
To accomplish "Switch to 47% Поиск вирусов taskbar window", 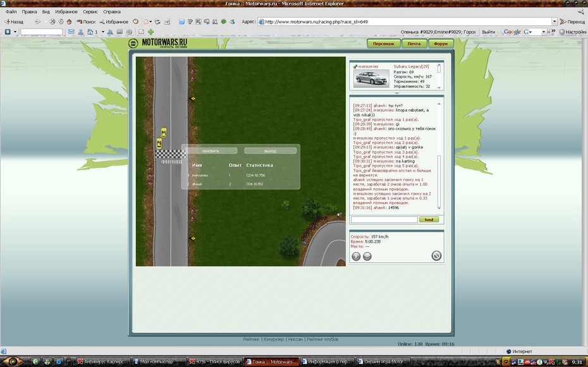I will [x=216, y=362].
